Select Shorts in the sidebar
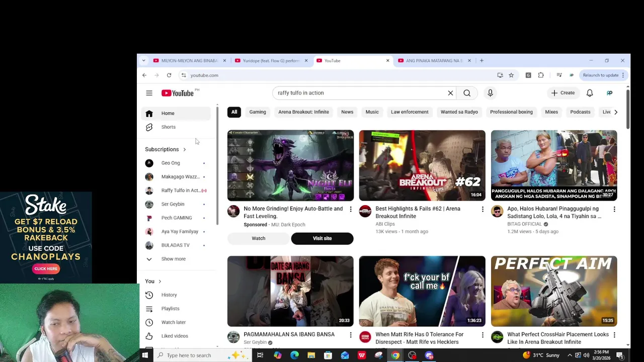The image size is (644, 362). (x=176, y=127)
